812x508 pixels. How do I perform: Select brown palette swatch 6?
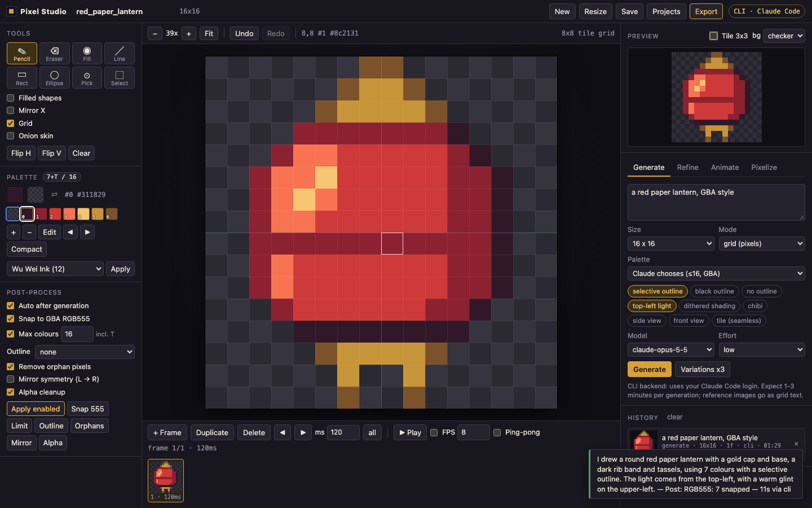click(x=112, y=214)
